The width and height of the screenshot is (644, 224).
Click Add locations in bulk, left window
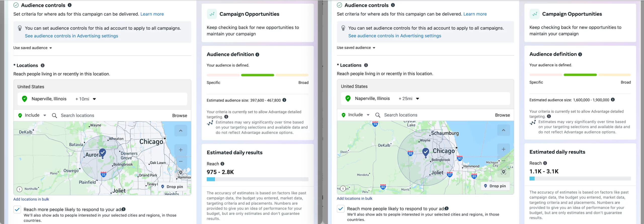(31, 199)
